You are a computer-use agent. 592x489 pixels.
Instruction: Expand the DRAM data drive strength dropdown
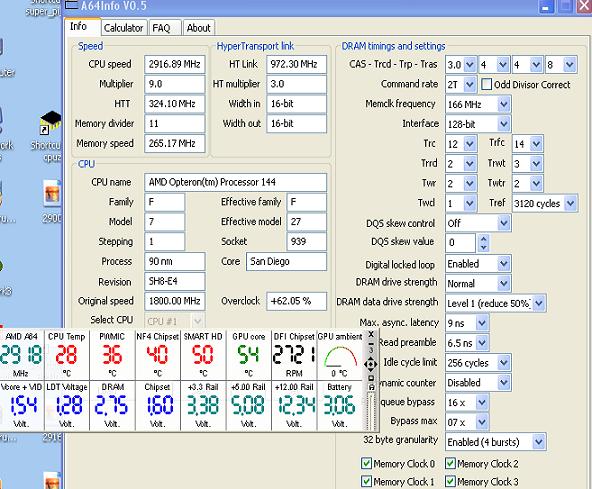538,303
